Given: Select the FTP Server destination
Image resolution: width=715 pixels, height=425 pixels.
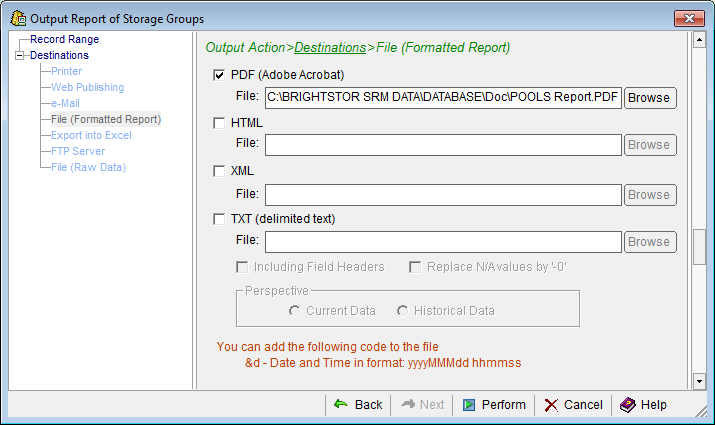Looking at the screenshot, I should pos(78,152).
